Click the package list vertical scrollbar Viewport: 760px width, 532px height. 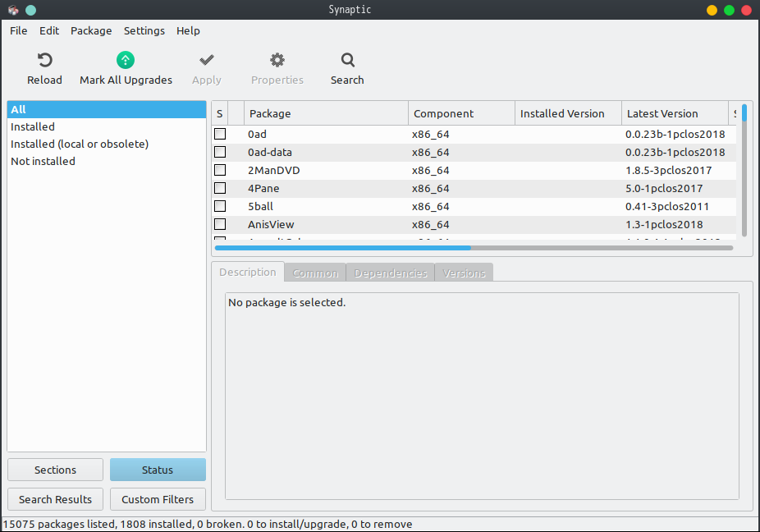point(744,170)
